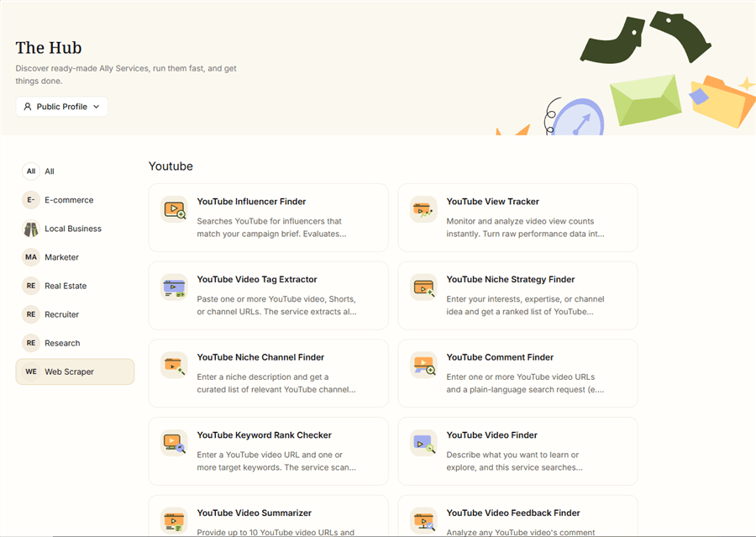Click the E-commerce category badge icon

click(x=31, y=200)
